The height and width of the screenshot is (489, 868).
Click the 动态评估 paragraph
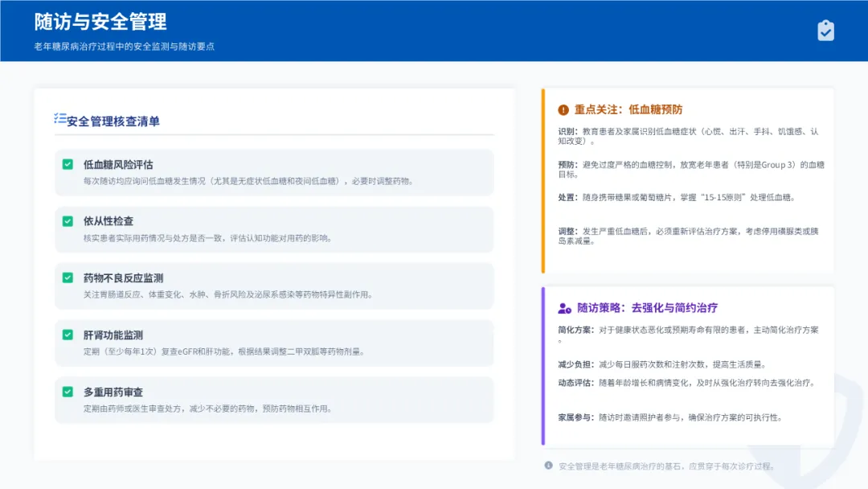[687, 383]
